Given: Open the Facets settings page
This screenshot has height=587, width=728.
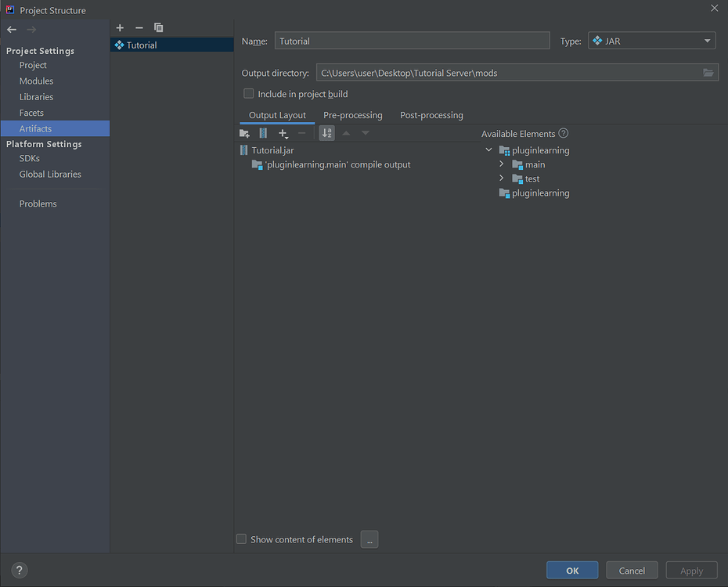Looking at the screenshot, I should click(31, 113).
